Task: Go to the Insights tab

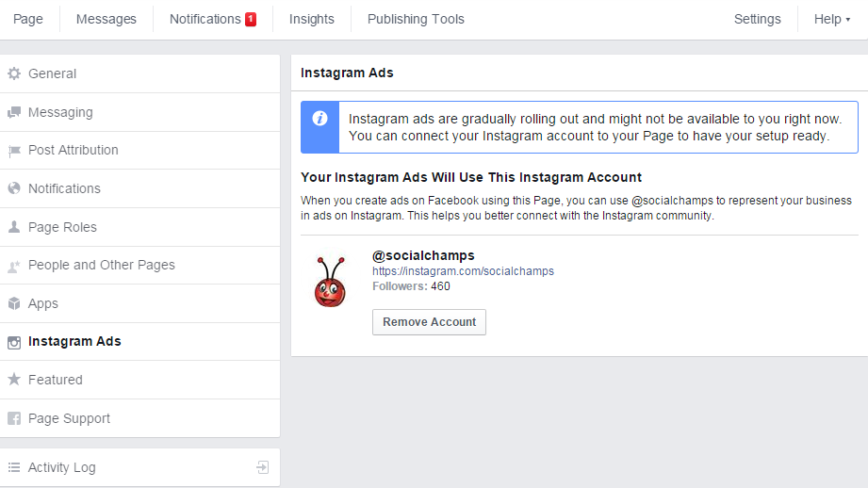Action: (312, 20)
